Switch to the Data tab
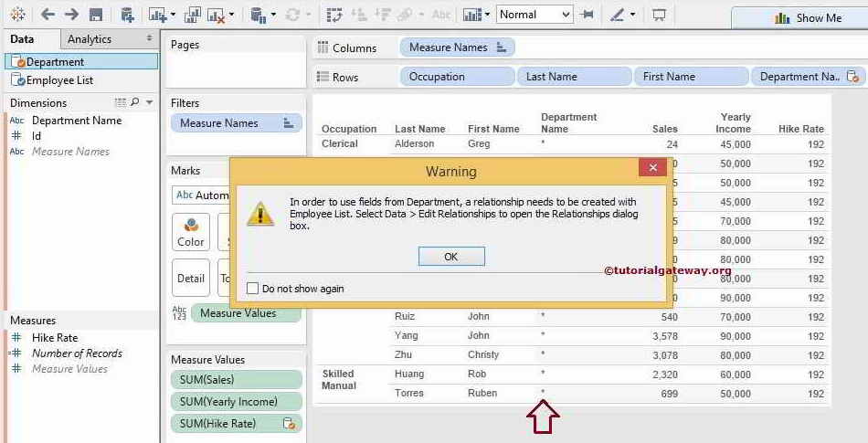 point(22,39)
